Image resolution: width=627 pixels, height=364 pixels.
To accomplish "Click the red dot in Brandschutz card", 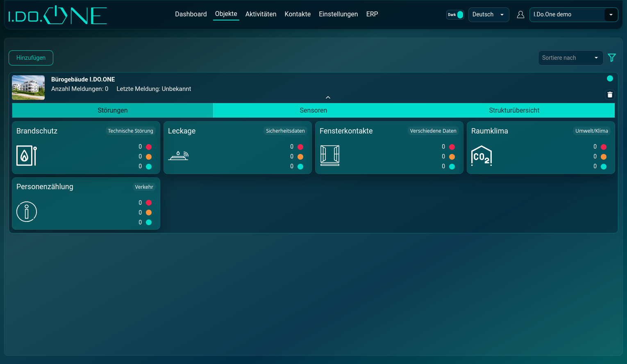I will point(149,147).
